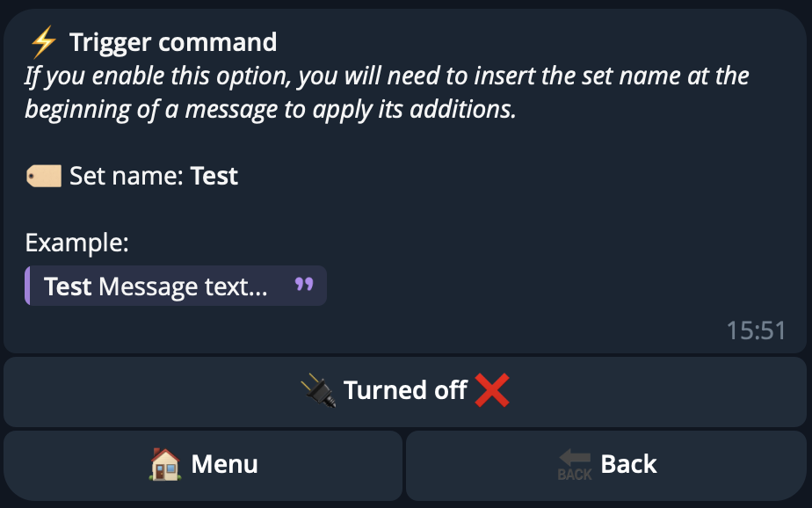Viewport: 812px width, 508px height.
Task: Click the back arrow icon
Action: pyautogui.click(x=575, y=463)
